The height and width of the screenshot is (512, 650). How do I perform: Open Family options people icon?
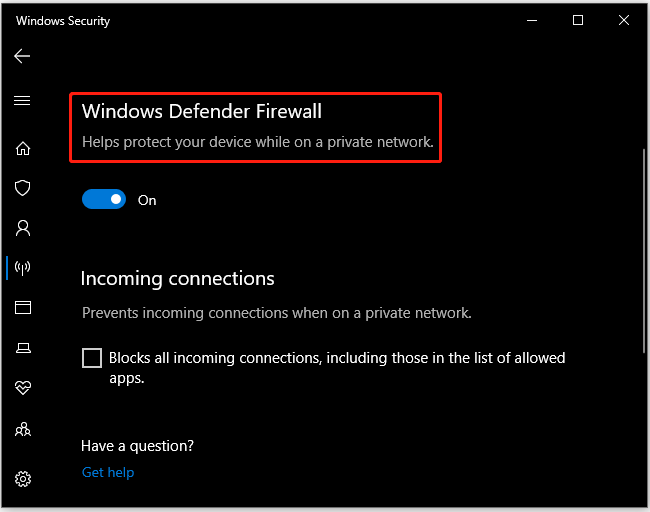23,429
